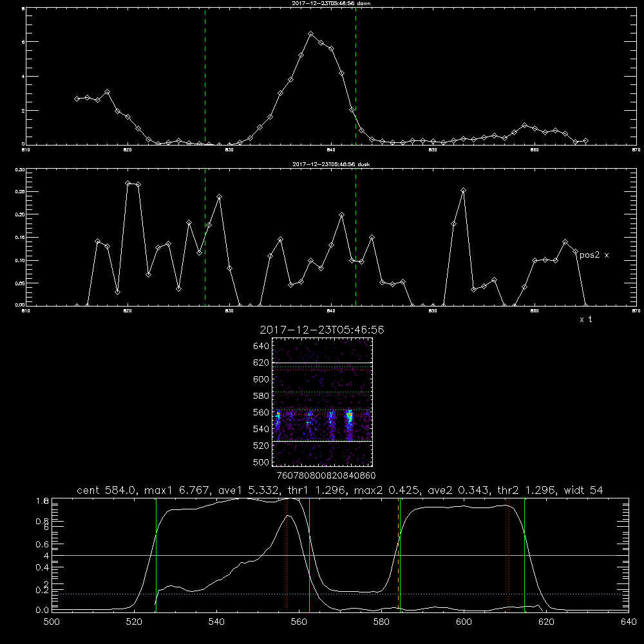Click the highest peak diamond in dawn plot
644x644 pixels.
pyautogui.click(x=311, y=34)
